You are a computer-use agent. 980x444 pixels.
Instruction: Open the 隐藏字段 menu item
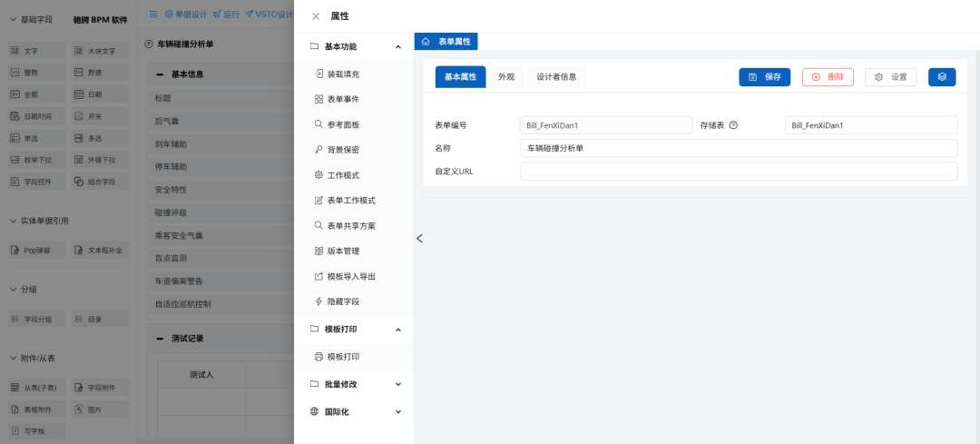354,301
